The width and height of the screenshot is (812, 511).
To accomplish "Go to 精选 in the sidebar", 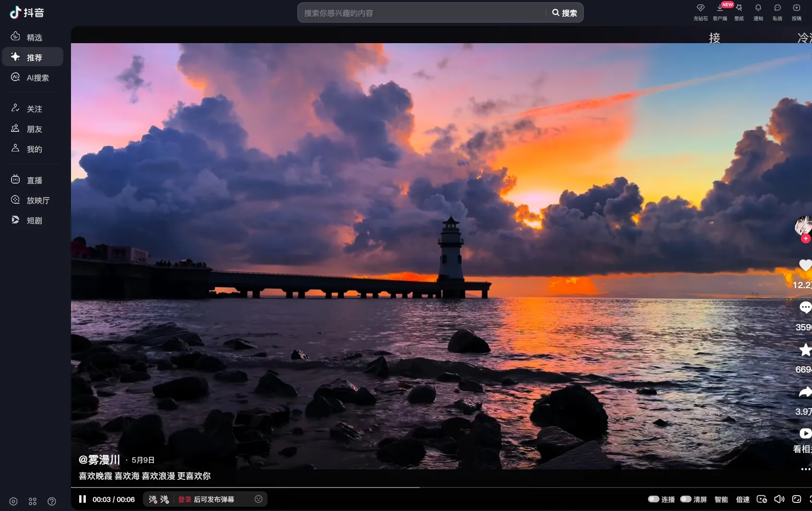I will [x=34, y=37].
